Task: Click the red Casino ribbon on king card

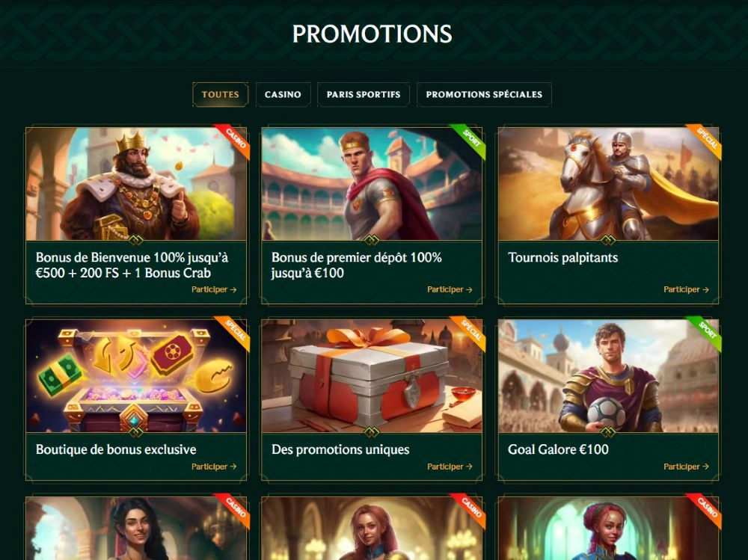Action: click(x=233, y=140)
